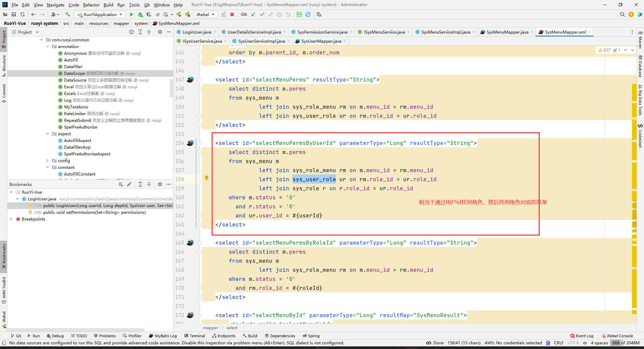Viewport: 644px width, 349px height.
Task: Toggle the Big Data Tools window
Action: (640, 100)
